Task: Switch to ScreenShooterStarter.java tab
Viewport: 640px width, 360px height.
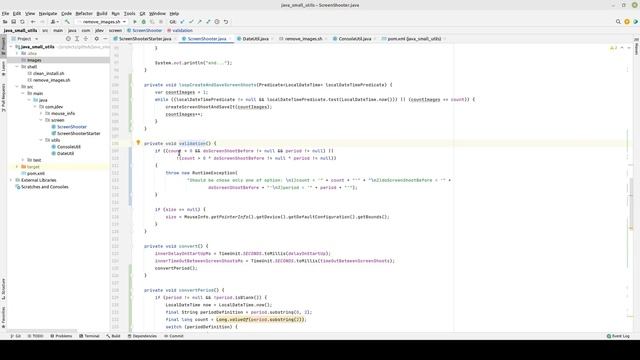Action: (145, 39)
